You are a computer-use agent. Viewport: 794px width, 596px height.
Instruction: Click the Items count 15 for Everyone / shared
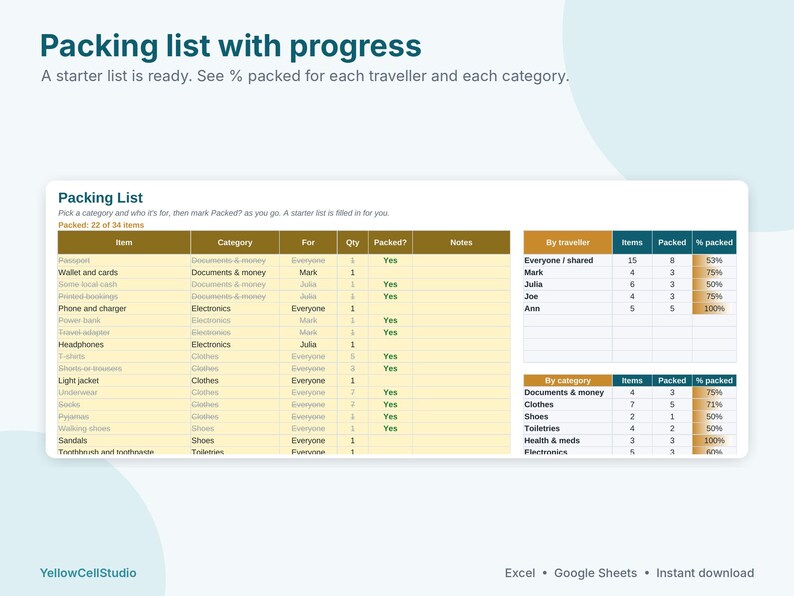pyautogui.click(x=632, y=260)
